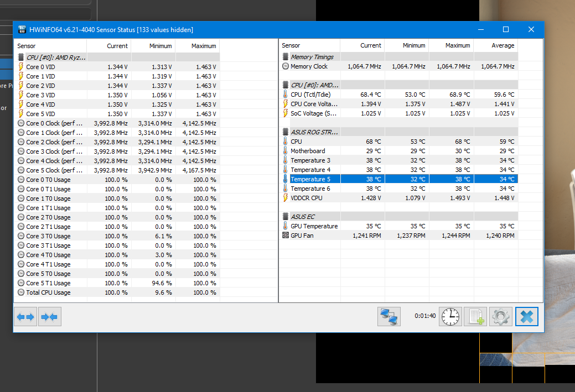Screen dimensions: 575x392
Task: Click the ASUS ROG STR chip icon
Action: [286, 132]
